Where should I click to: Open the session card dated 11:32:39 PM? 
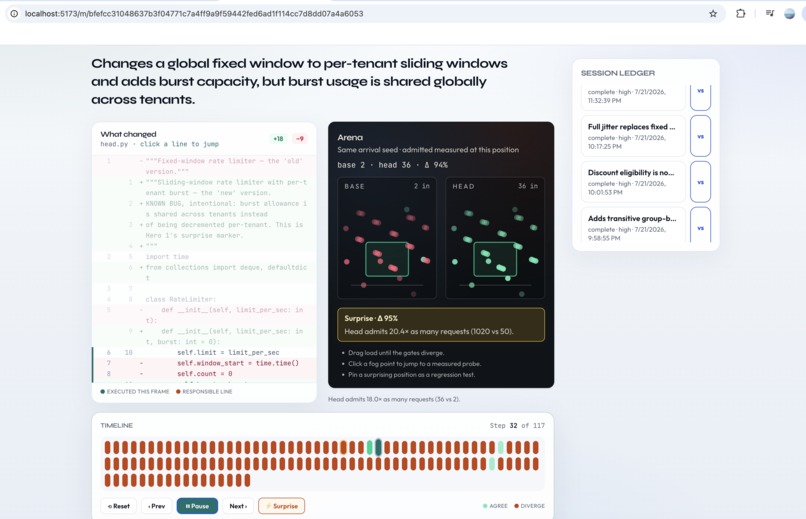tap(633, 97)
